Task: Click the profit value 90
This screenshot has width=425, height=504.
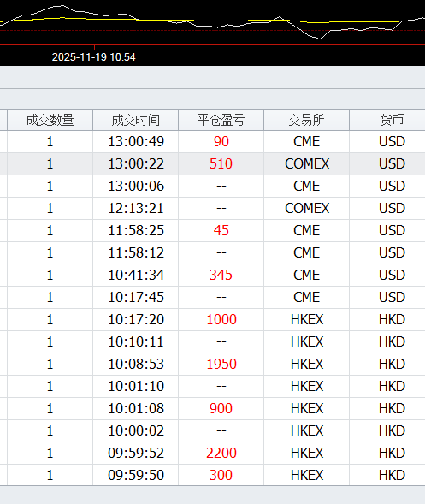Action: click(221, 142)
